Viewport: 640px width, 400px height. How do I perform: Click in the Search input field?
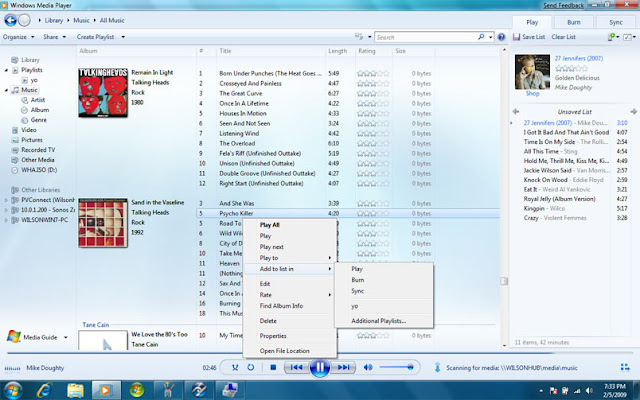[x=426, y=37]
